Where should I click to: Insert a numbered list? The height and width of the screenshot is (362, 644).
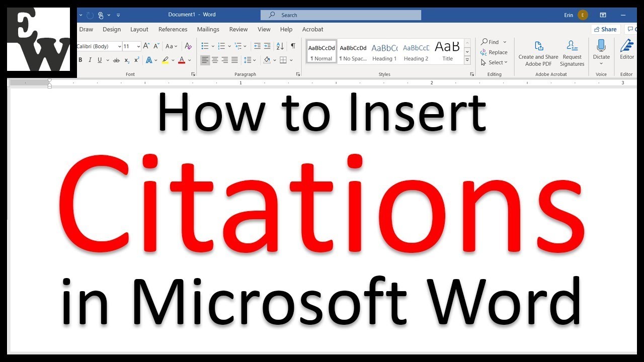tap(222, 46)
